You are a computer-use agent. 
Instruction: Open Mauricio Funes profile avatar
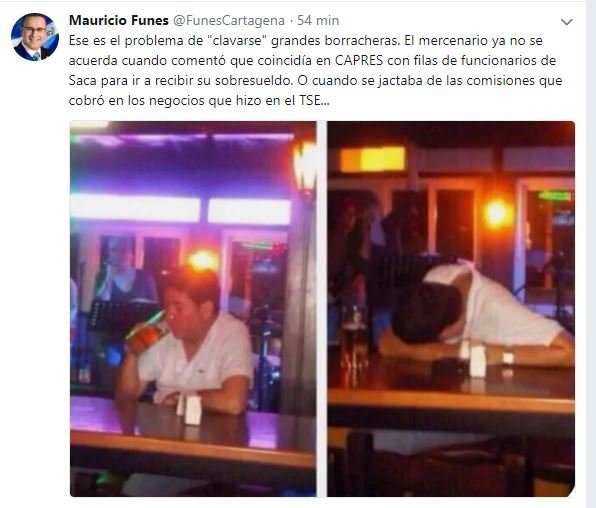(x=35, y=37)
